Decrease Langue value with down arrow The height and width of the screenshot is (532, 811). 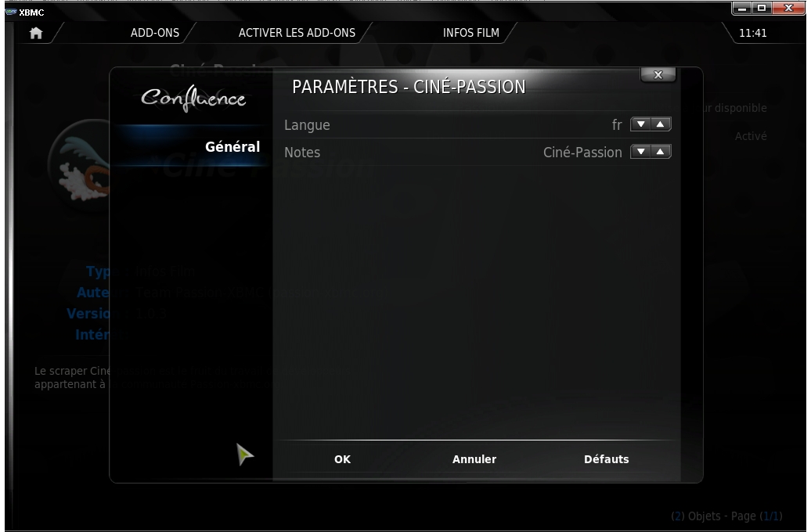(x=641, y=124)
